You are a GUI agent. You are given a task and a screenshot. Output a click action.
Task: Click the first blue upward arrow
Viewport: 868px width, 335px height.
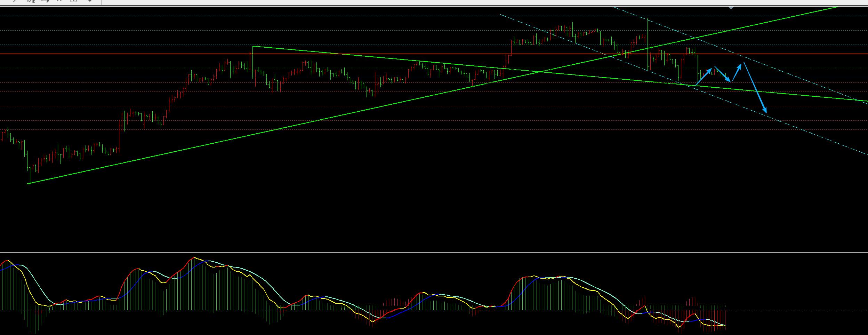point(704,77)
